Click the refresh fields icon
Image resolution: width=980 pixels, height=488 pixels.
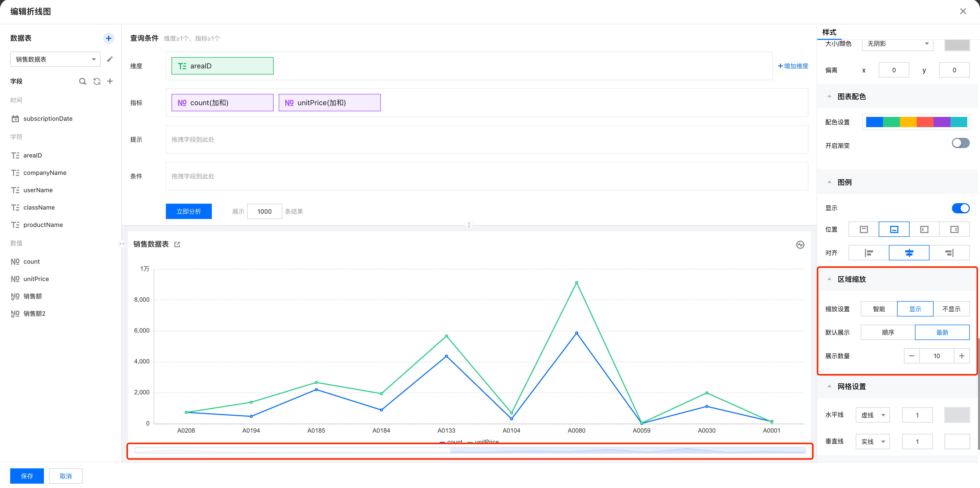97,81
